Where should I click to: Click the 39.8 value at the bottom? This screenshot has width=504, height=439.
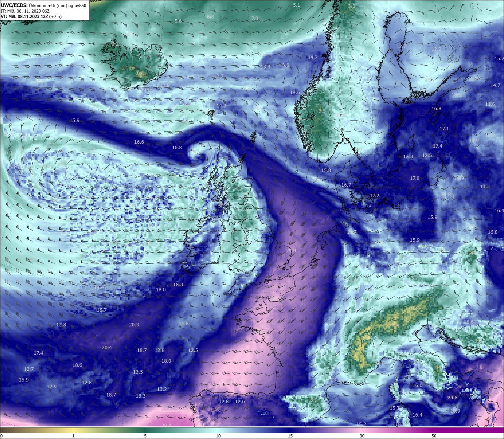click(166, 425)
